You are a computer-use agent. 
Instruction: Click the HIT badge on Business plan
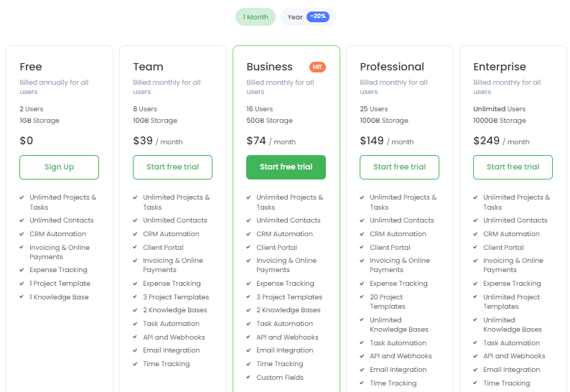317,67
